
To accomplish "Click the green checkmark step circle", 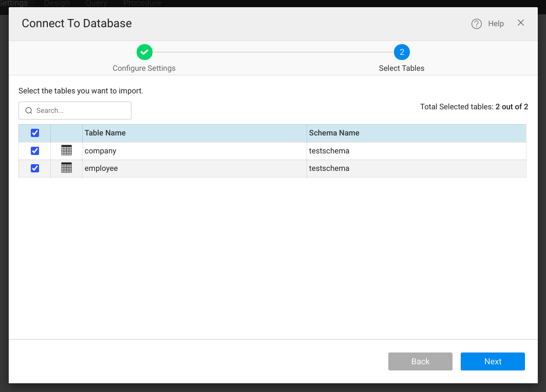I will point(144,52).
